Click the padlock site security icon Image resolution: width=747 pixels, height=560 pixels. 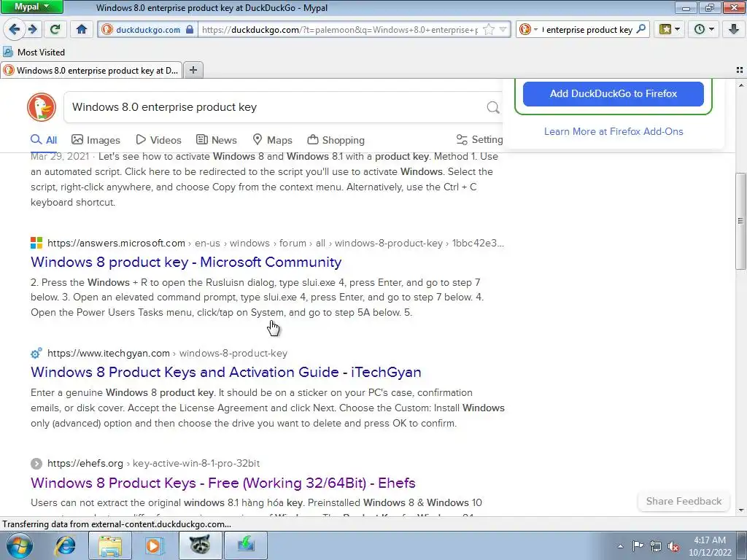point(190,29)
